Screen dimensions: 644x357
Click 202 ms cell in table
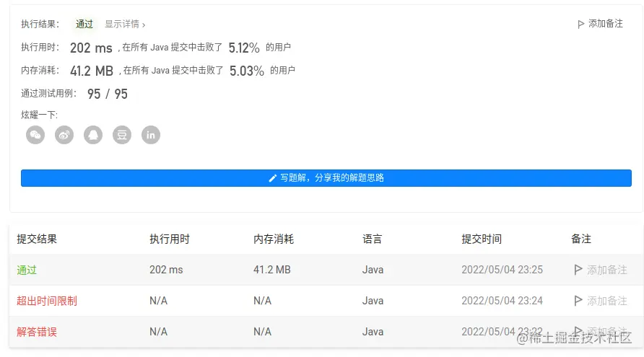[x=166, y=270]
